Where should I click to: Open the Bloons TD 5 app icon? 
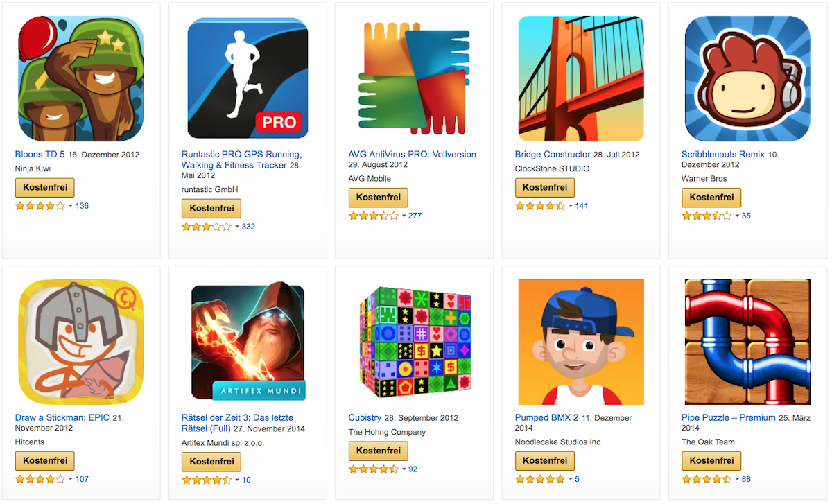coord(80,78)
